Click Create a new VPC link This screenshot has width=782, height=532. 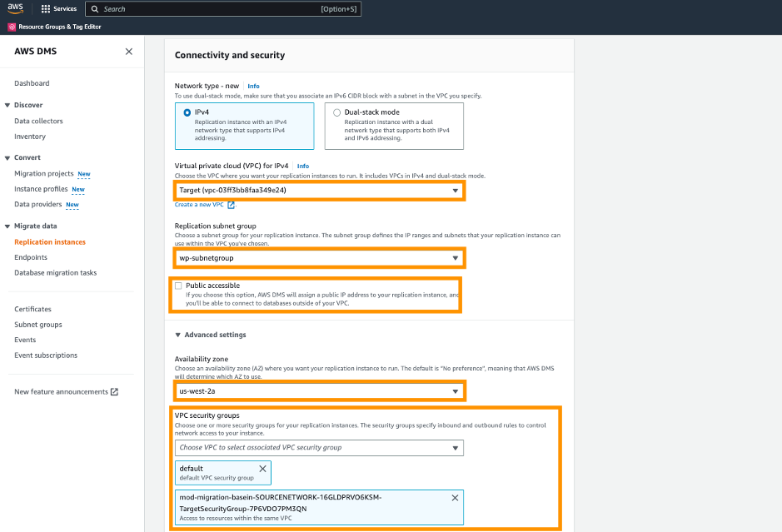pyautogui.click(x=199, y=205)
